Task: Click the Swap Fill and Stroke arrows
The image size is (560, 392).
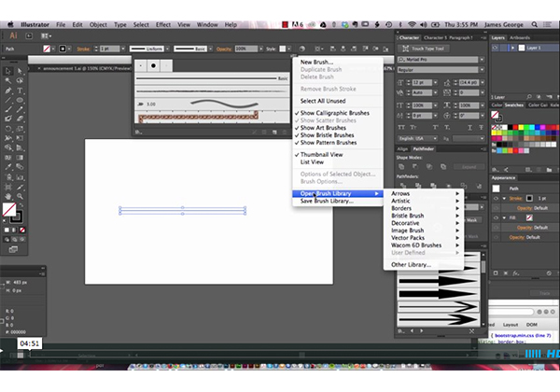Action: coord(21,205)
